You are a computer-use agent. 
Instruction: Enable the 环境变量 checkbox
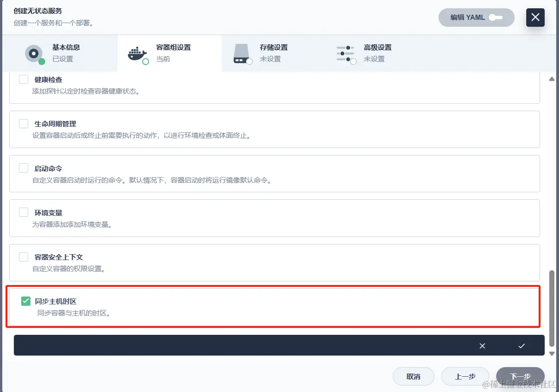[x=24, y=212]
